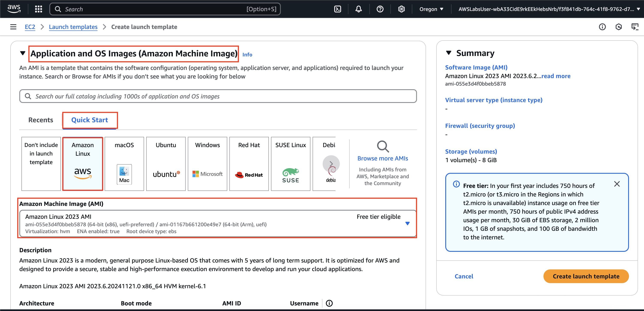This screenshot has width=644, height=311.
Task: Toggle the side navigation hamburger menu
Action: pos(13,27)
